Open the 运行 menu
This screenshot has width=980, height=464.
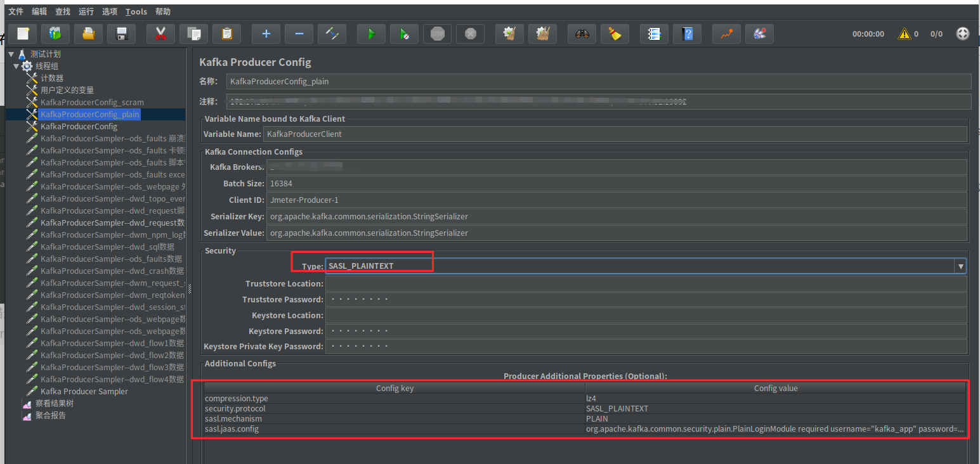point(86,11)
